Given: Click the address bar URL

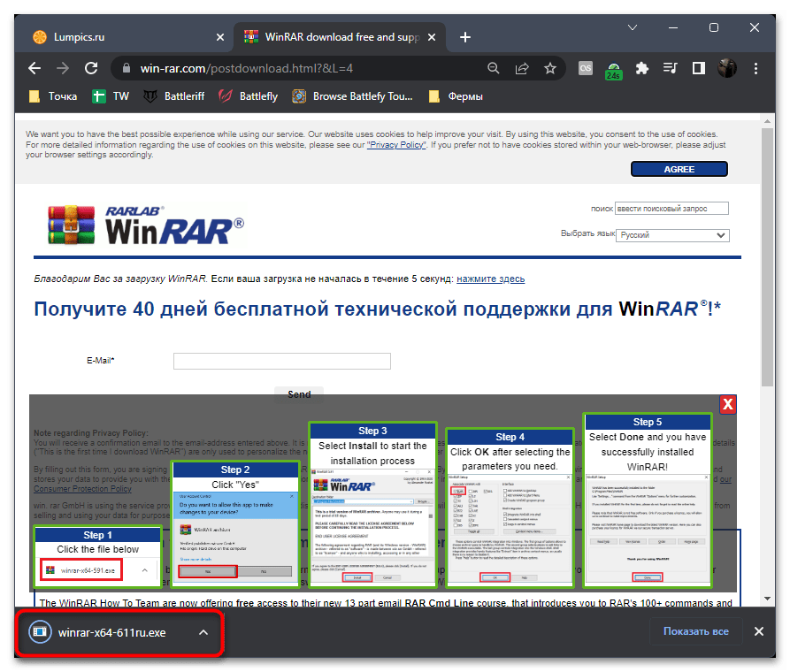Looking at the screenshot, I should [246, 68].
